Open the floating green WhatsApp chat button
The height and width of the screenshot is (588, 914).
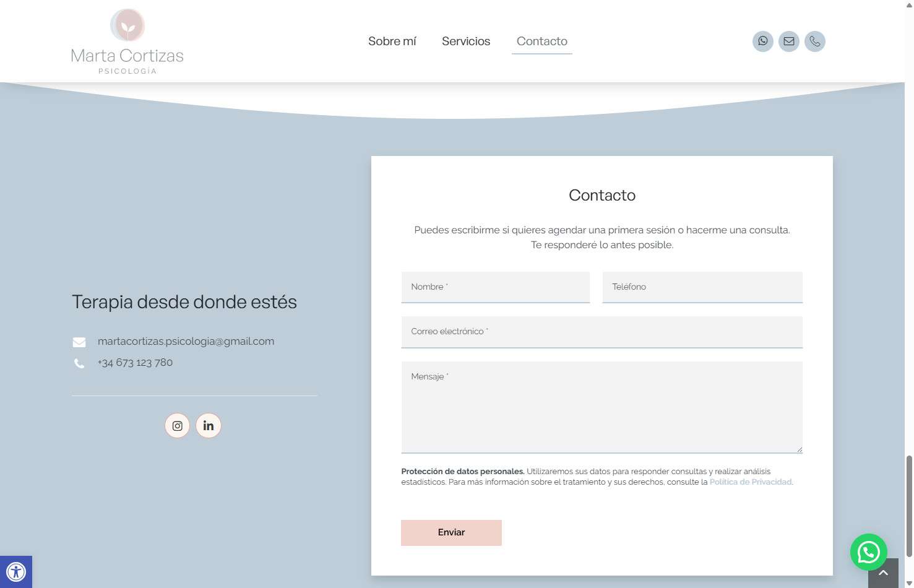[x=868, y=552]
